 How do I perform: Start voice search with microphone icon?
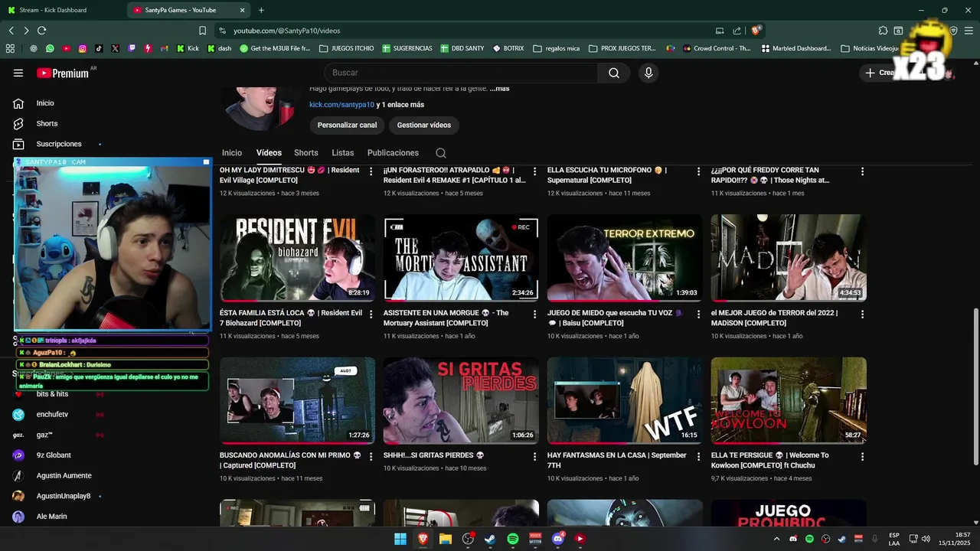pos(648,73)
